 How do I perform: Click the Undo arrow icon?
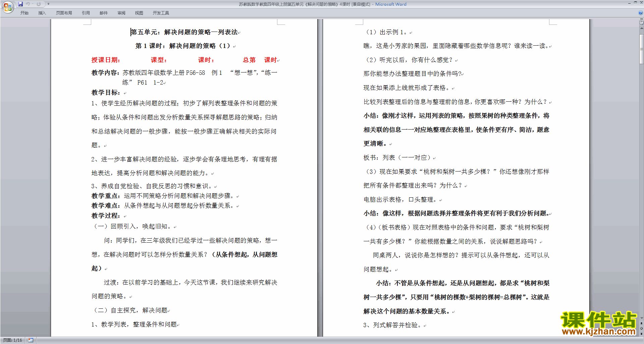point(28,4)
